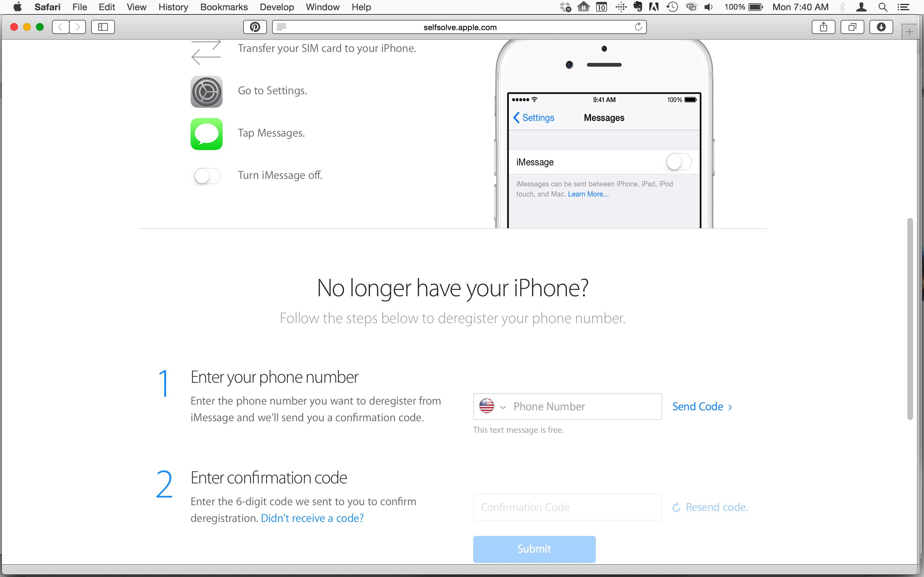Click the Safari History menu item
This screenshot has height=577, width=924.
click(173, 7)
